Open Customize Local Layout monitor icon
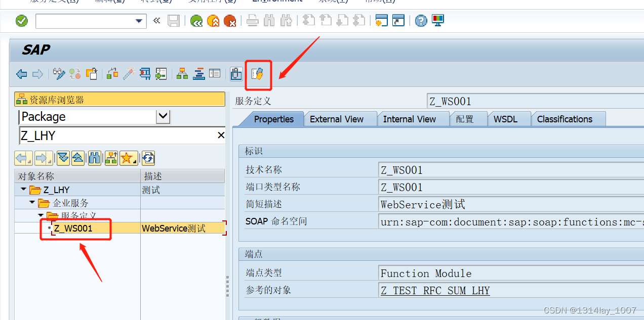Image resolution: width=644 pixels, height=320 pixels. pyautogui.click(x=437, y=21)
